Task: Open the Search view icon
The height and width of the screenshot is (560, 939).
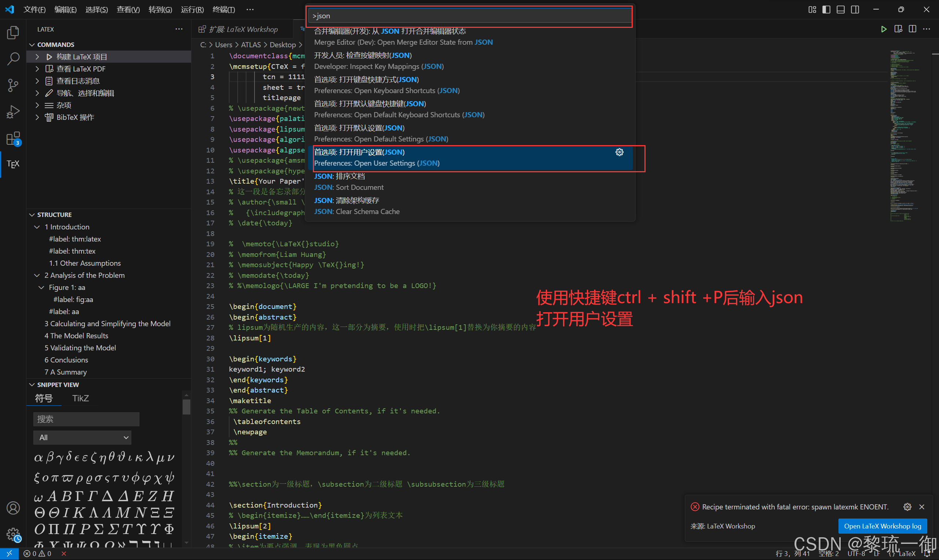Action: click(x=13, y=59)
